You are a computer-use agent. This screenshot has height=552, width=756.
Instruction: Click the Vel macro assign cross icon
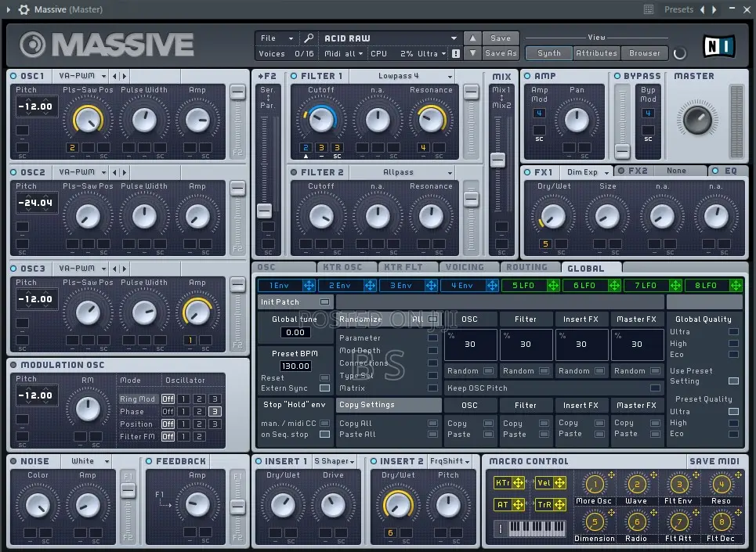(560, 482)
